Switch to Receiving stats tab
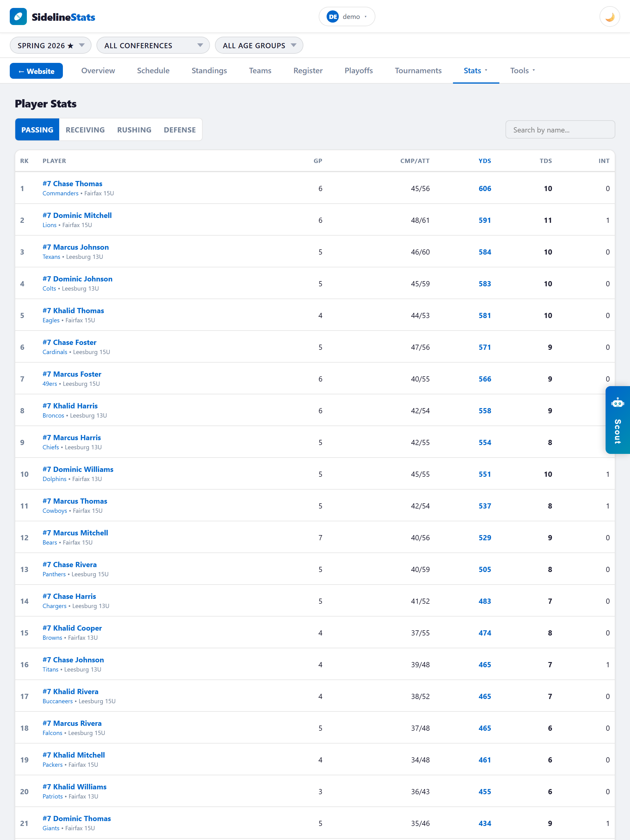 (85, 130)
